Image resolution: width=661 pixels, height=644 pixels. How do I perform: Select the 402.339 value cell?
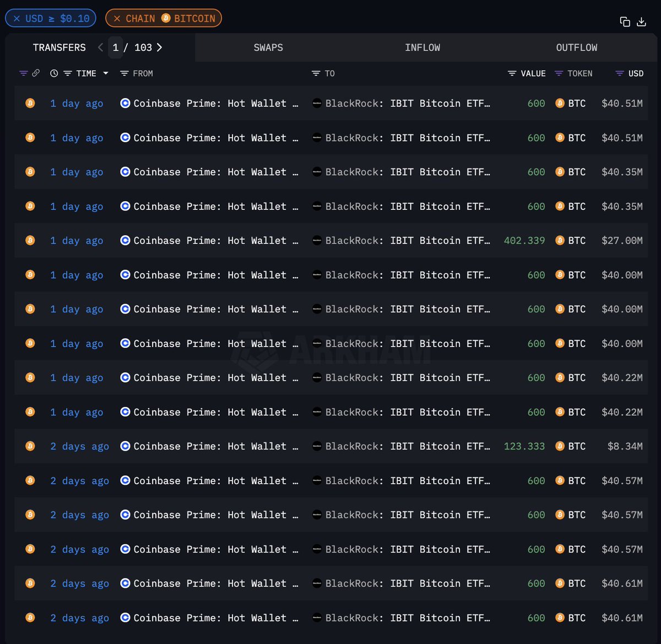click(524, 241)
